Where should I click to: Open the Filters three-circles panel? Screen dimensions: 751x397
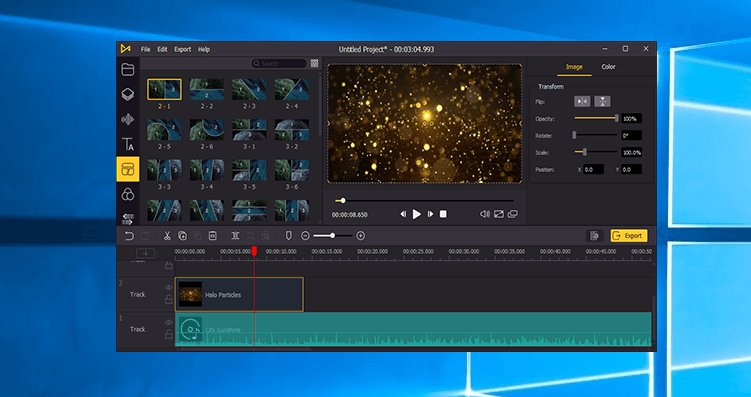coord(128,194)
